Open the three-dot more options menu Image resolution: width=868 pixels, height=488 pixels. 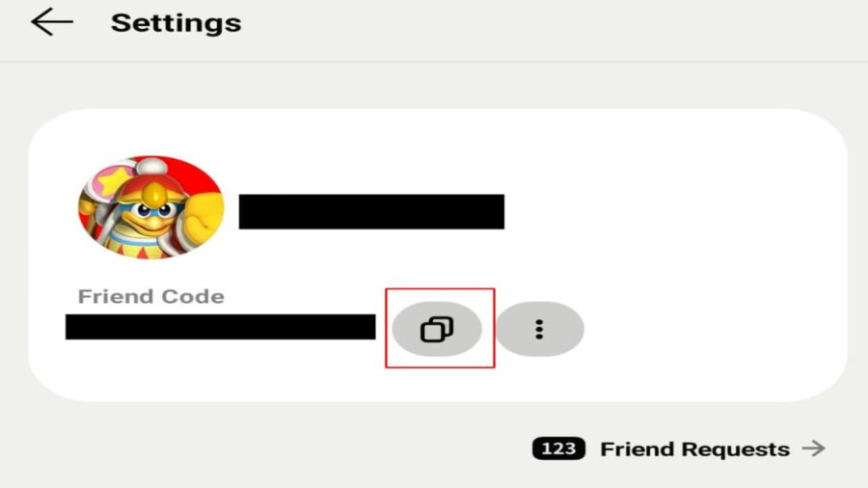539,329
